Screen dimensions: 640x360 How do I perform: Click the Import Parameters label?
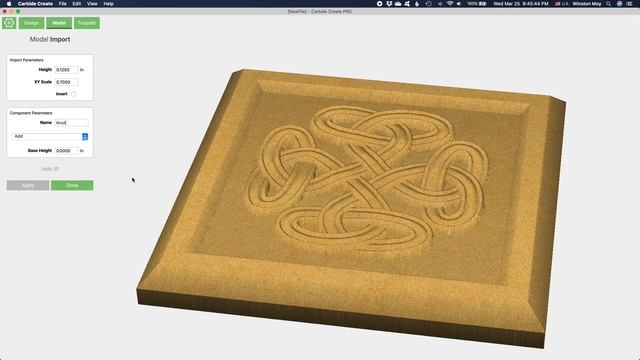27,60
